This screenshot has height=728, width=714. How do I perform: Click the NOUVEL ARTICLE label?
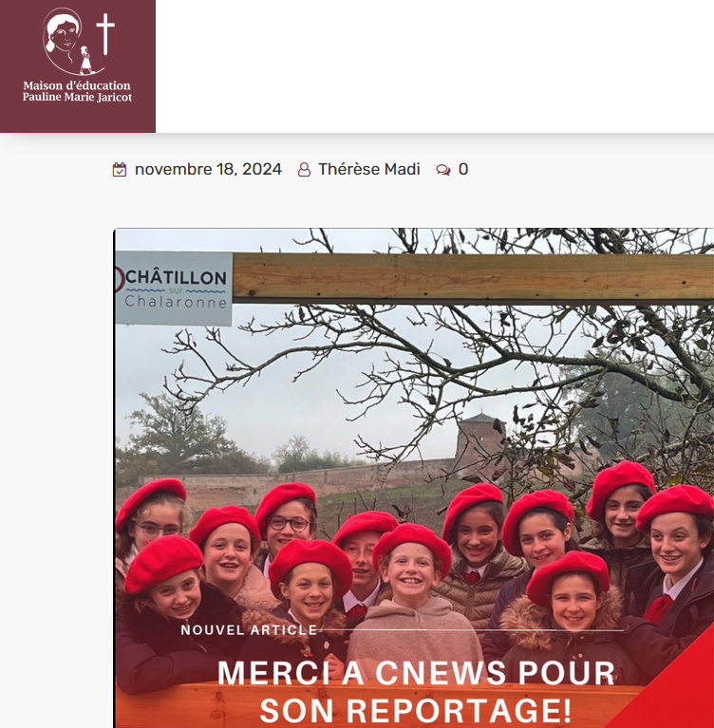click(x=249, y=629)
